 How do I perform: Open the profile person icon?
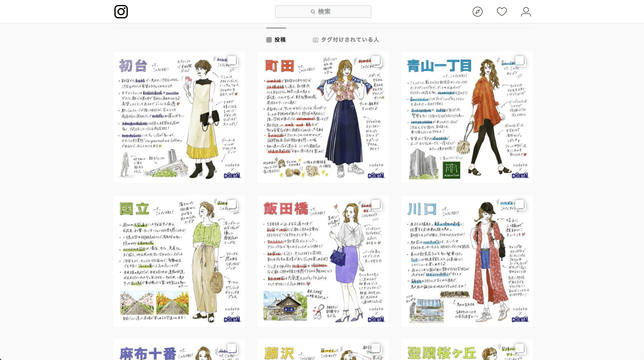[x=526, y=12]
